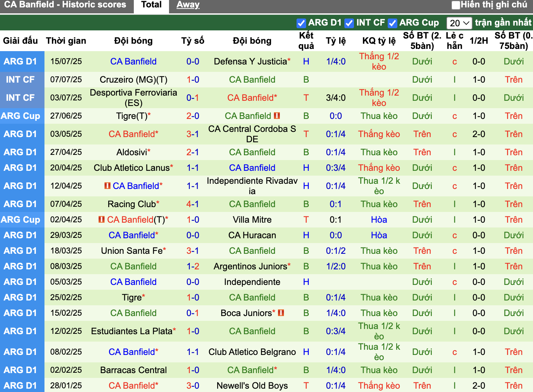Click red card icon next to Boca Juniors
Screen dimensions: 533x392
[x=281, y=313]
